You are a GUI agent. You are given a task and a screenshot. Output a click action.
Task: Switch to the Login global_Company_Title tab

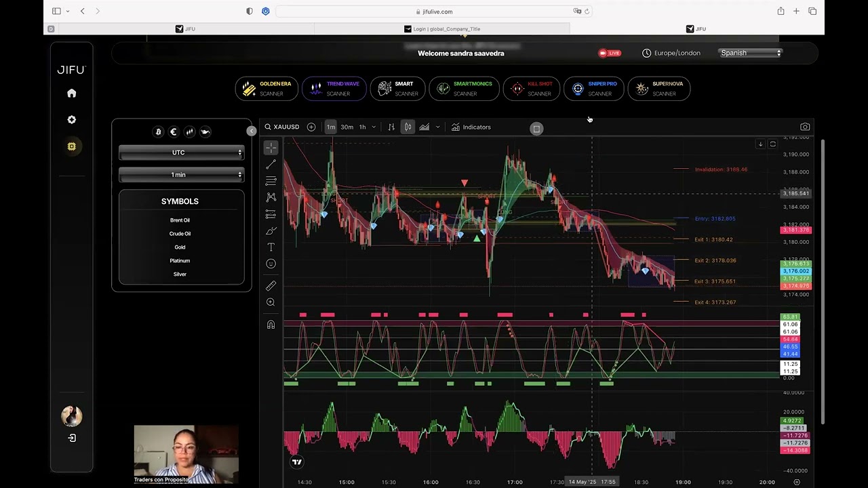coord(442,29)
